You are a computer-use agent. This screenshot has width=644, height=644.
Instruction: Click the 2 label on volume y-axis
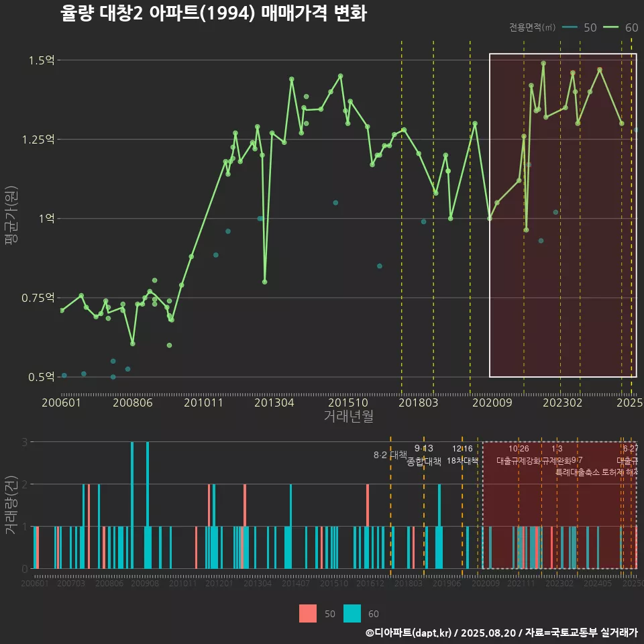25,484
